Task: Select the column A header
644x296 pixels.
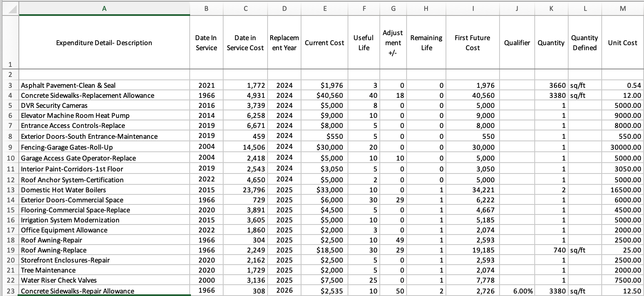Action: click(104, 7)
